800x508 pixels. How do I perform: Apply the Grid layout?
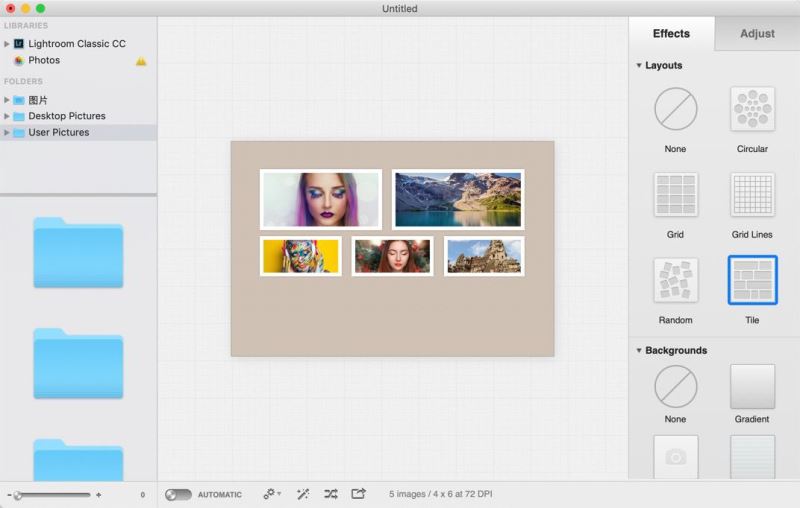pyautogui.click(x=676, y=194)
